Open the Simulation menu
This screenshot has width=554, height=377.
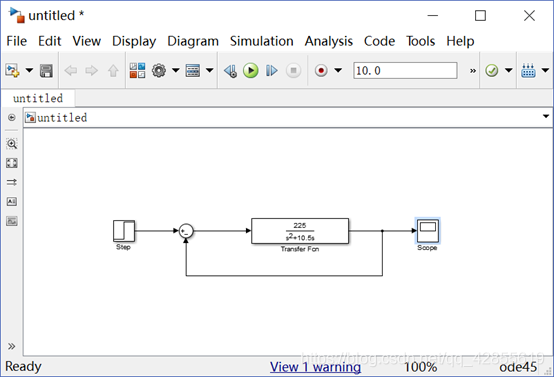261,41
